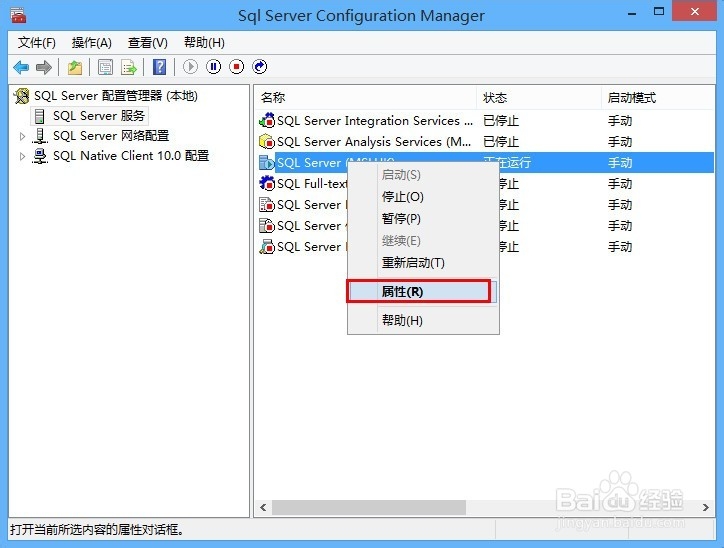Click 已停止 status of Analysis Services

click(501, 142)
